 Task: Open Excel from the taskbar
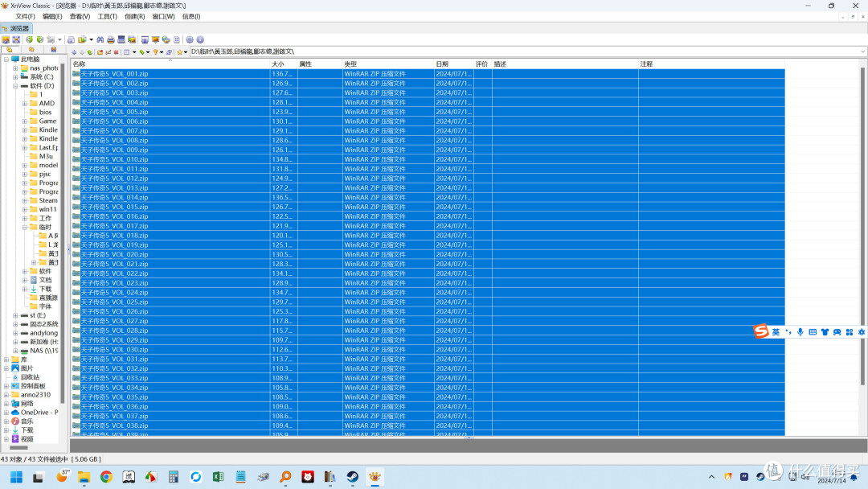(x=218, y=477)
